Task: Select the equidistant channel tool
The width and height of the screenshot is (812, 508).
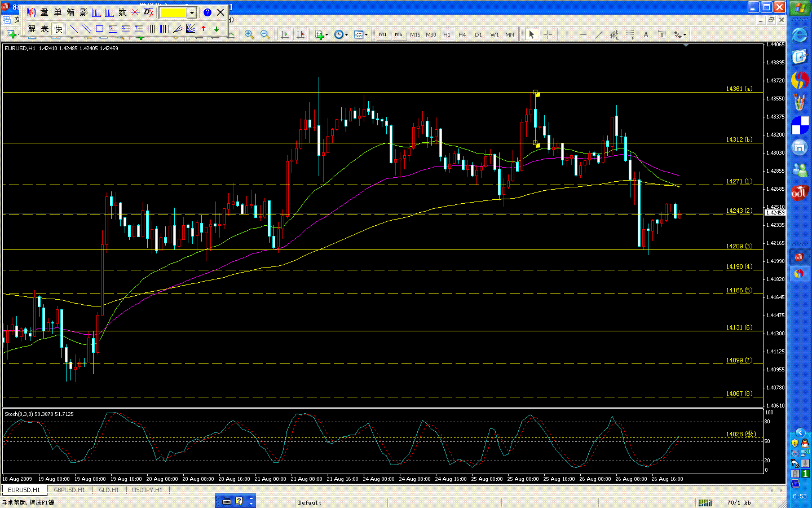Action: [x=614, y=35]
